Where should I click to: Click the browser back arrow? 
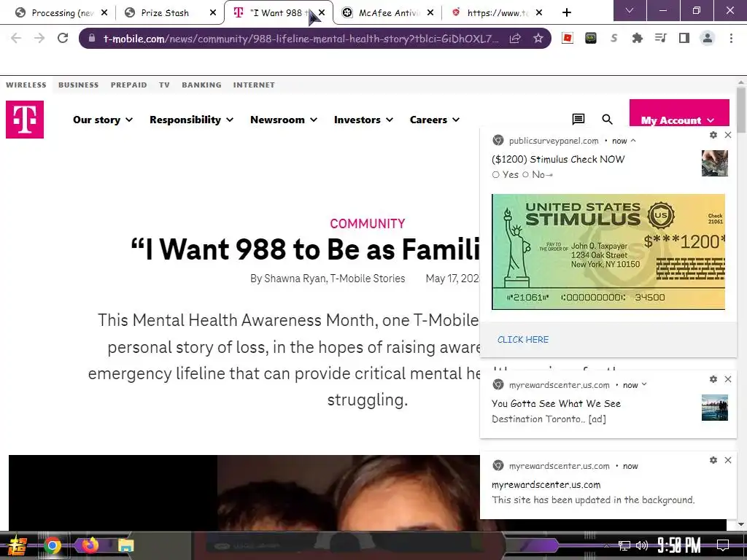(16, 38)
